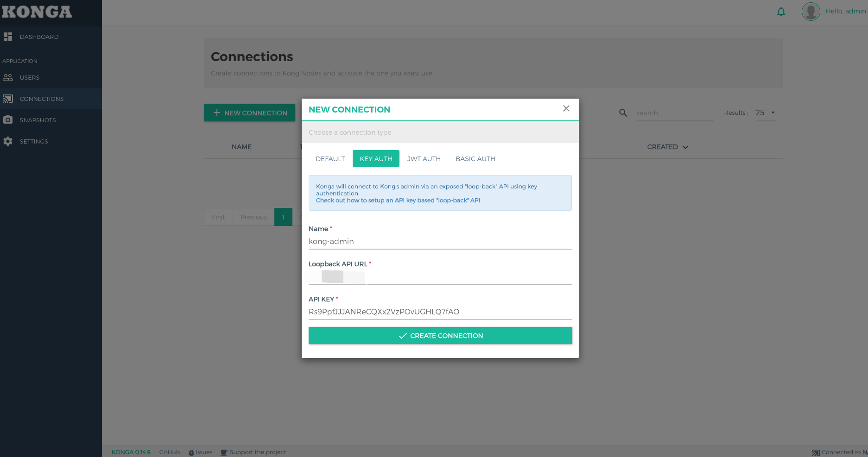Switch to the BASIC AUTH tab
The image size is (868, 457).
tap(475, 159)
